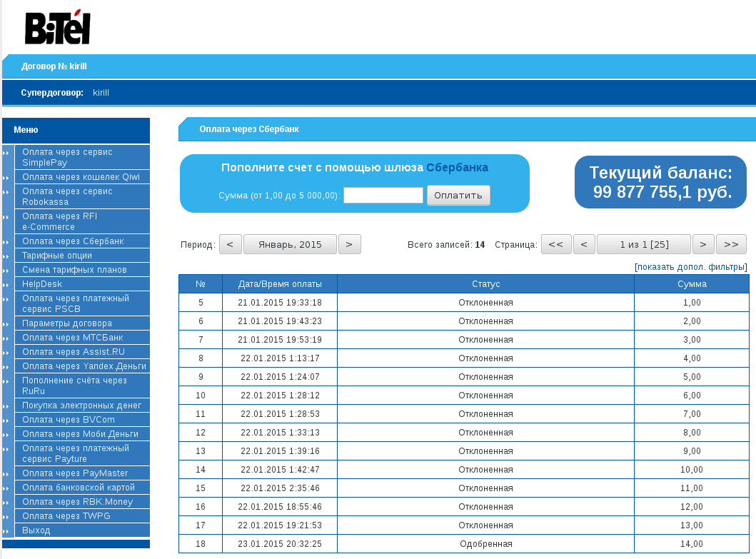Screen dimensions: 756x559
Task: Open the Январь, 2015 period selector
Action: click(x=290, y=245)
